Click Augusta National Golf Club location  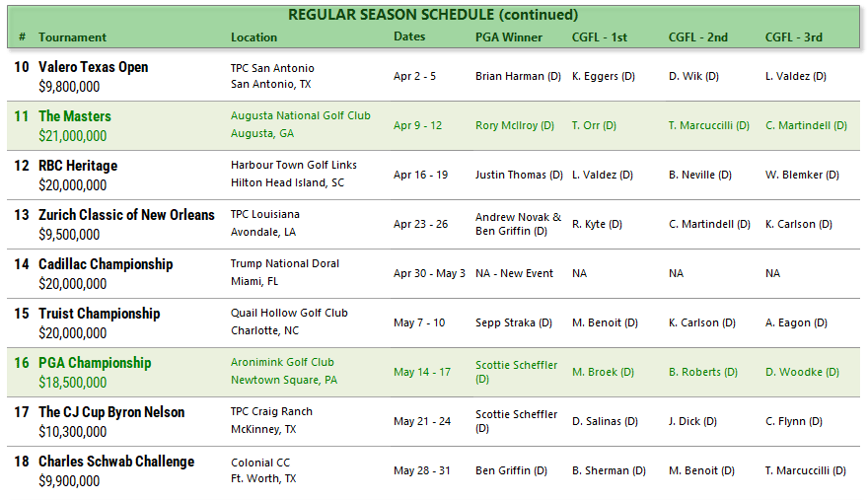pos(301,115)
